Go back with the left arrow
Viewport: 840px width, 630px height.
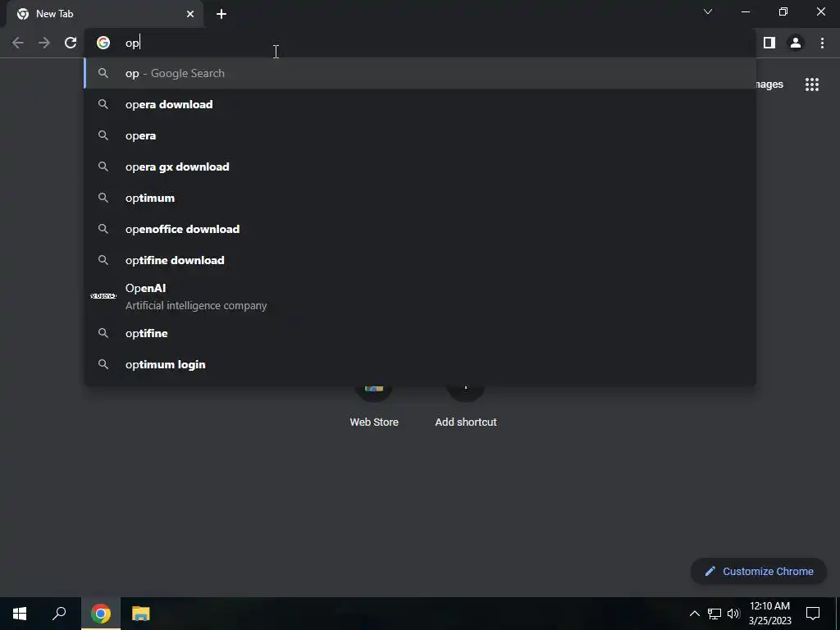[18, 43]
